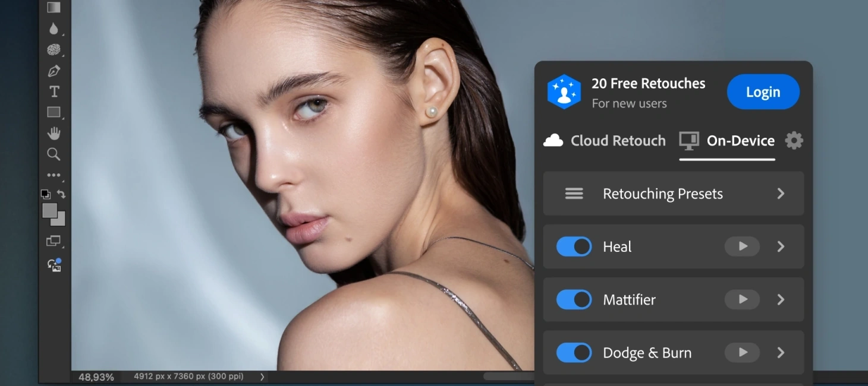
Task: Select the Hand tool
Action: click(x=54, y=133)
